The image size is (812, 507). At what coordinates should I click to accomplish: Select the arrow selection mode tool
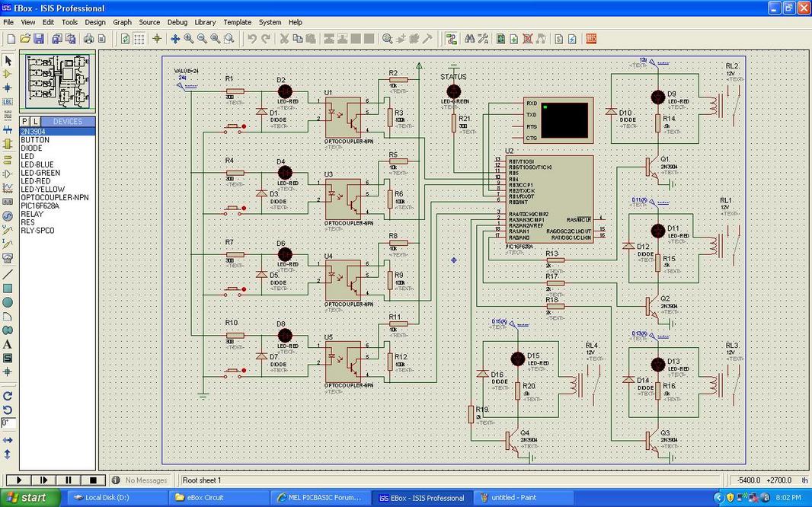(x=8, y=60)
